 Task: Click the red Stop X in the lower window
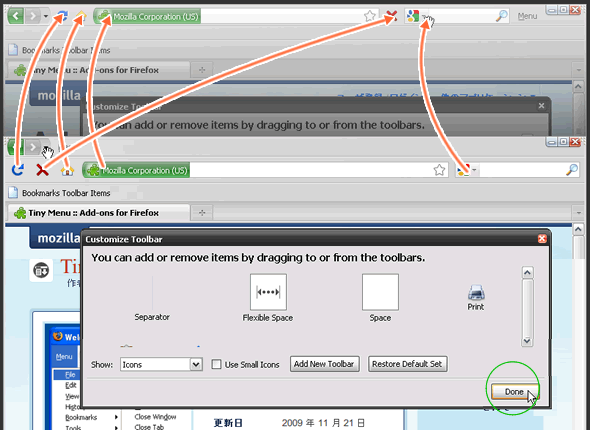point(42,170)
